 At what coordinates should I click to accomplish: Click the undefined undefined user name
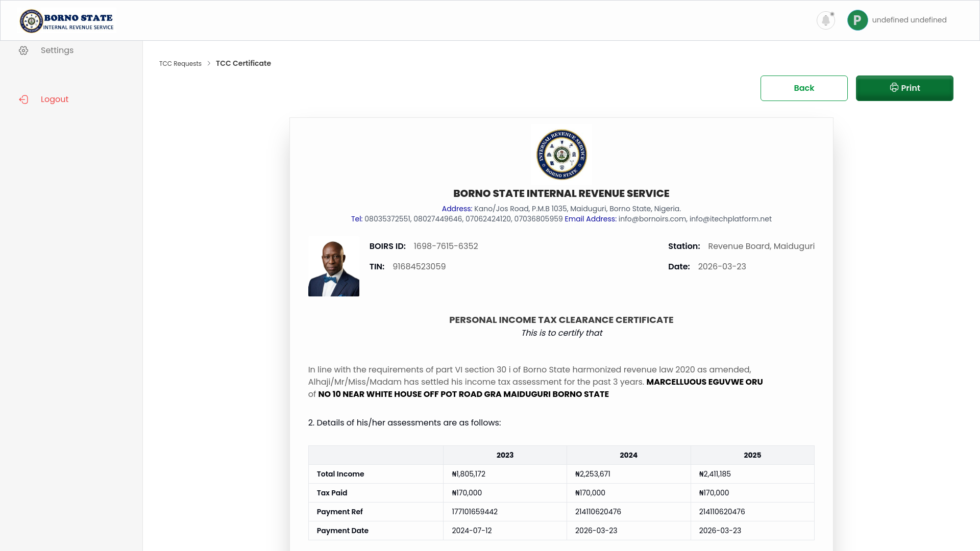click(x=909, y=20)
